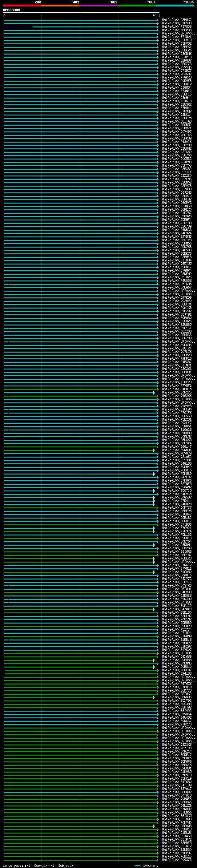Click the green ~80% identity legend bar
Viewport: 197px width, 868px height.
tap(137, 6)
